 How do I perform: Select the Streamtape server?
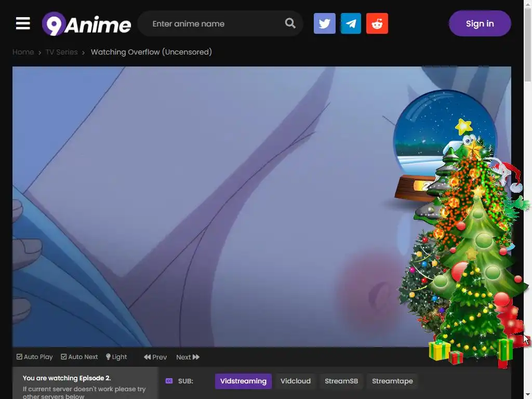pyautogui.click(x=392, y=381)
